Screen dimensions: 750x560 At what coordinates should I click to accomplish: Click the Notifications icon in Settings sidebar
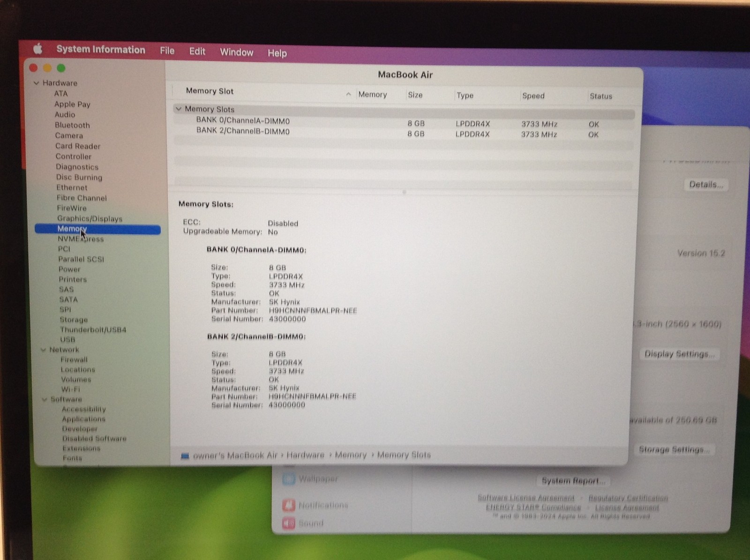tap(289, 505)
